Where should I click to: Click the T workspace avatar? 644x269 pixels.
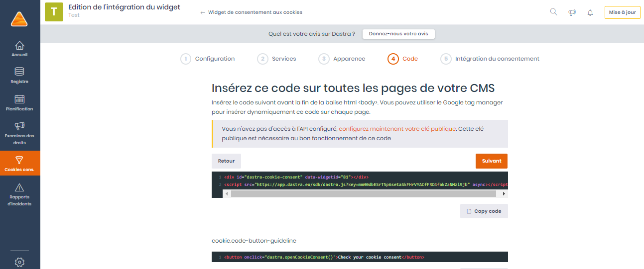click(x=54, y=12)
